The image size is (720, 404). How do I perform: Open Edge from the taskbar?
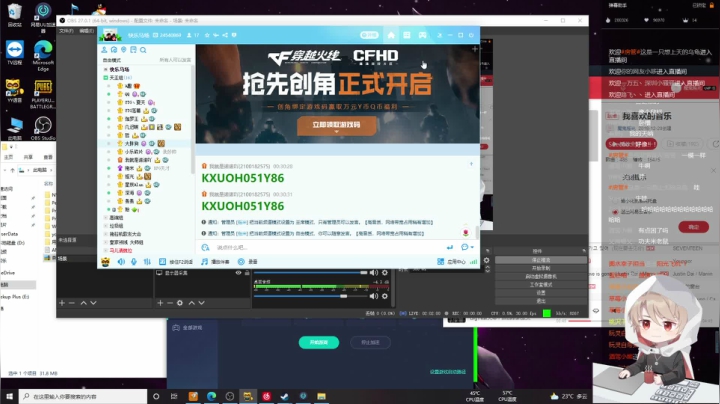click(211, 396)
